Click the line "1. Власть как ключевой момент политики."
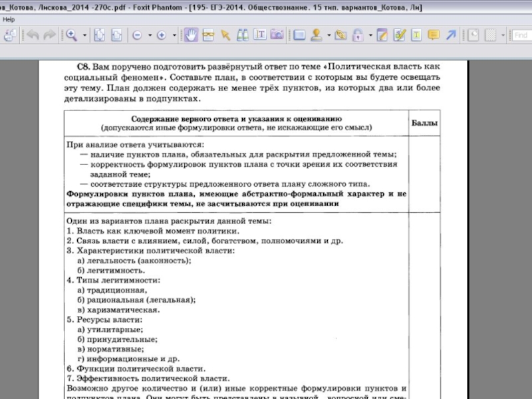This screenshot has width=532, height=399. tap(153, 231)
